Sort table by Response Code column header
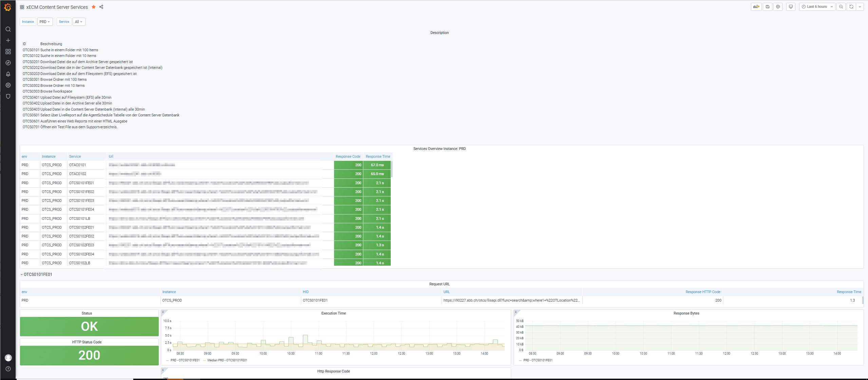868x380 pixels. (348, 157)
